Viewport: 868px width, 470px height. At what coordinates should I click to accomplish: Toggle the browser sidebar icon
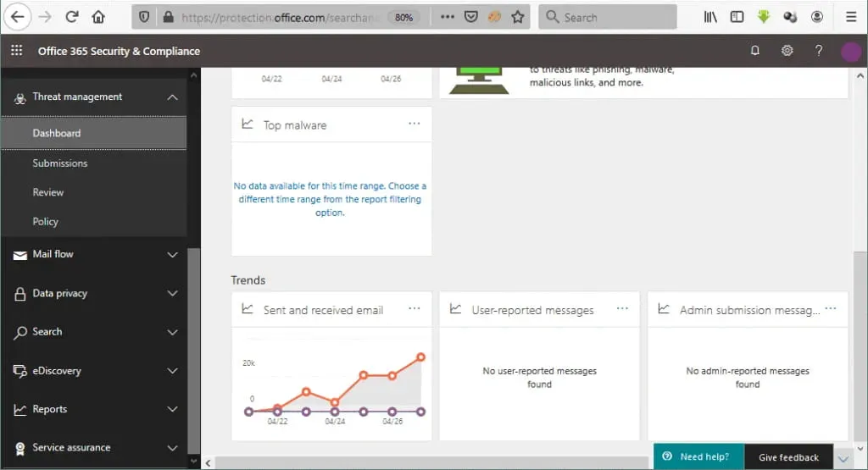point(737,17)
